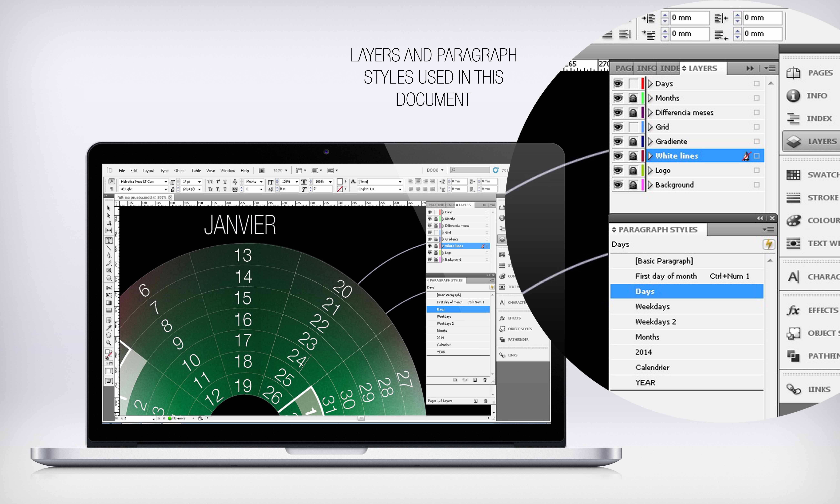Viewport: 840px width, 504px height.
Task: Expand the Days layer triangle in magnified panel
Action: (650, 84)
